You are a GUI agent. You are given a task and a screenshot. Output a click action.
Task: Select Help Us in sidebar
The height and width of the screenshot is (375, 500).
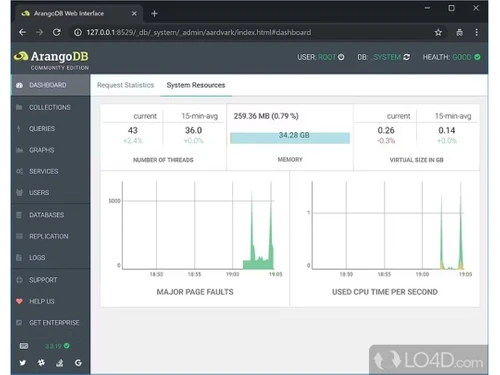pyautogui.click(x=50, y=301)
